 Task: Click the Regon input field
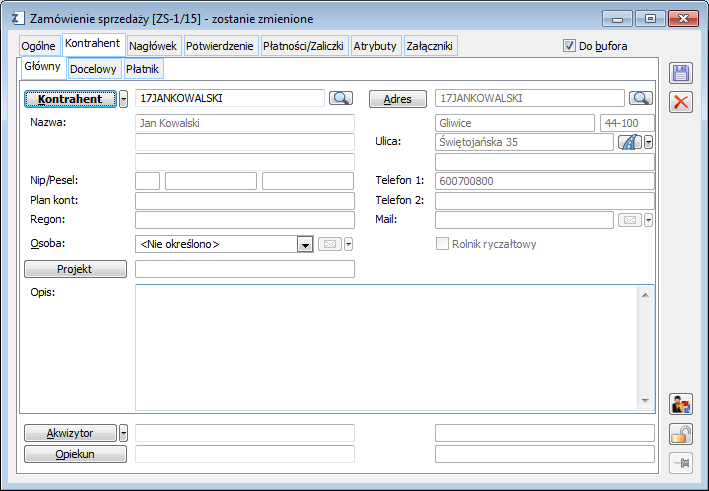pos(245,220)
